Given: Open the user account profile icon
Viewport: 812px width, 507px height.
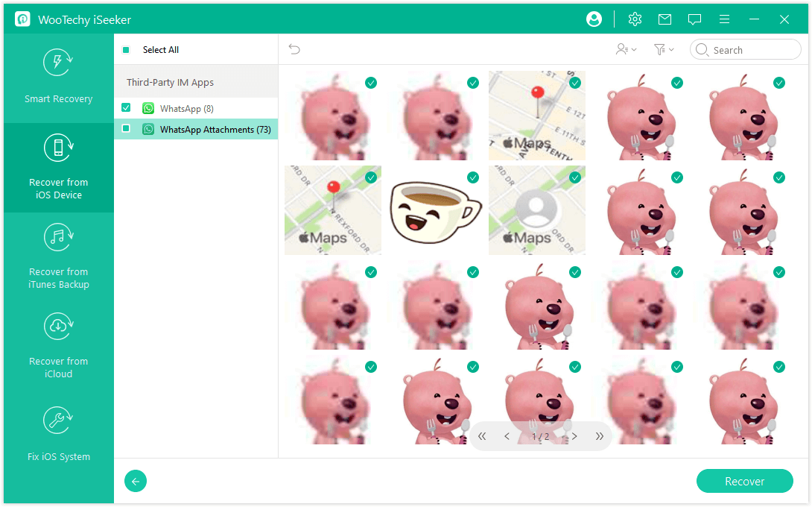Looking at the screenshot, I should [x=594, y=19].
